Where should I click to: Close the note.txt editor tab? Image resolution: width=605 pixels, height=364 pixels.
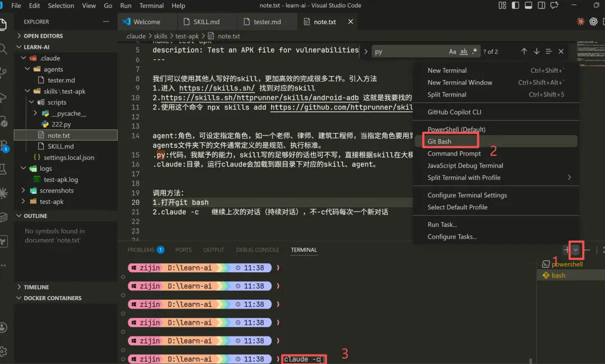pos(350,22)
